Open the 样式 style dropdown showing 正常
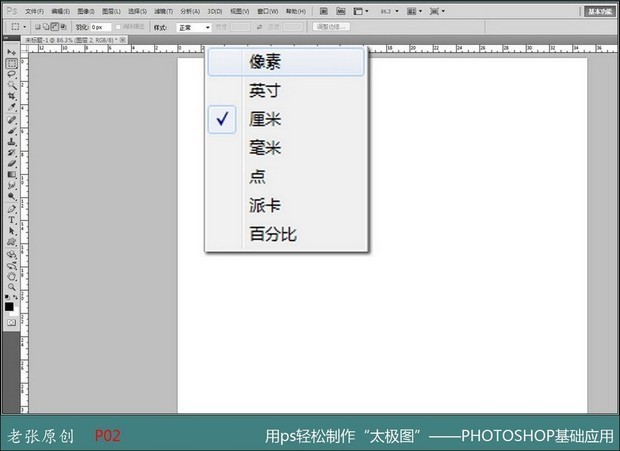 [x=194, y=27]
